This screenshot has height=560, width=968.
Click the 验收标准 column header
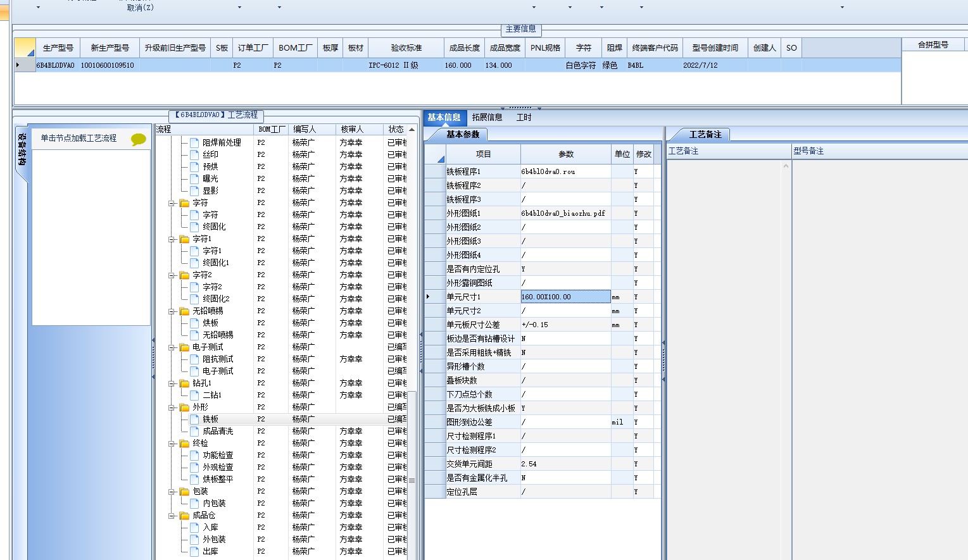pos(406,48)
